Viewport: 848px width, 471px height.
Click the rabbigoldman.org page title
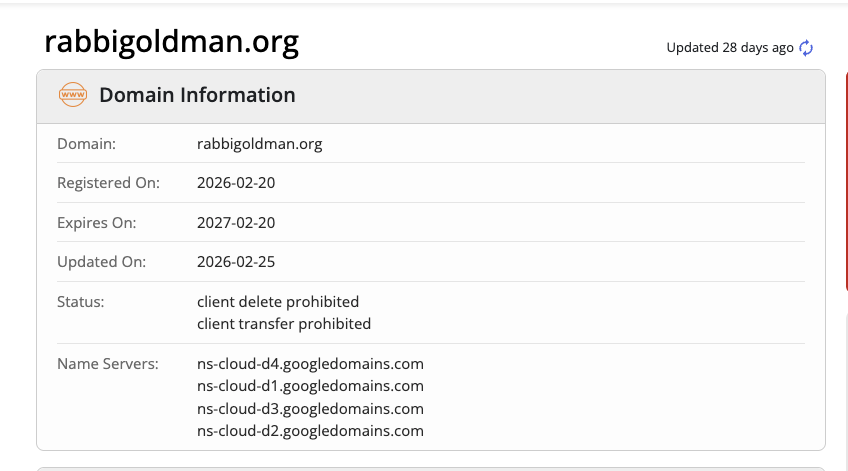pos(171,42)
